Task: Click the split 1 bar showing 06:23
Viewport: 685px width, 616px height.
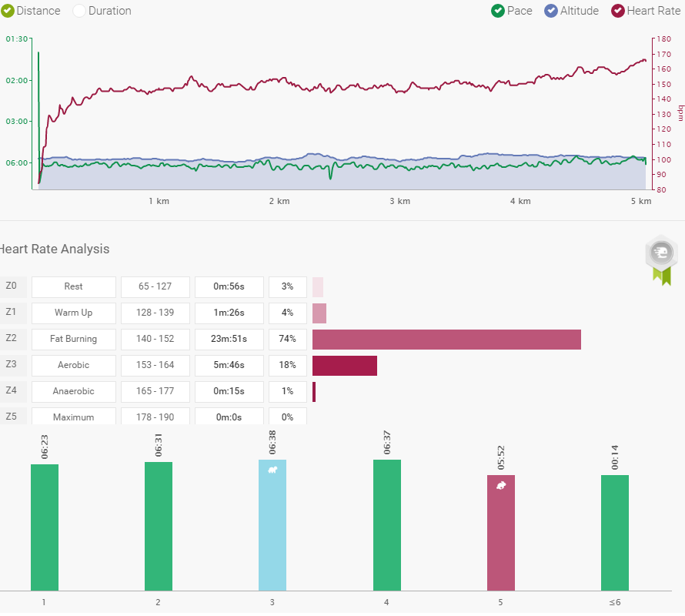Action: (45, 527)
